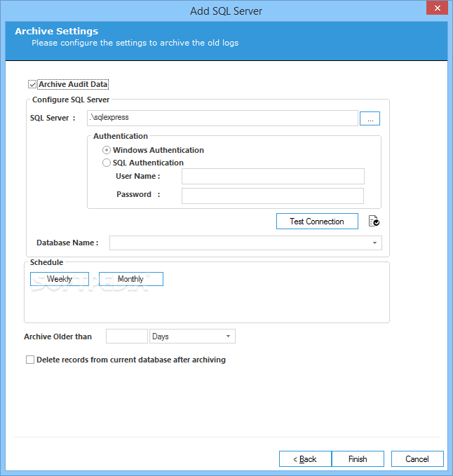Screen dimensions: 453x476
Task: Click the Finish button
Action: click(358, 458)
